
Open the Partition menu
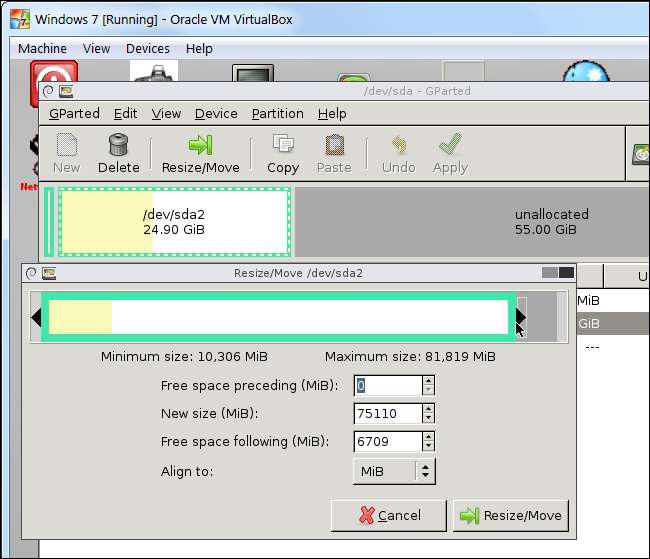[275, 114]
